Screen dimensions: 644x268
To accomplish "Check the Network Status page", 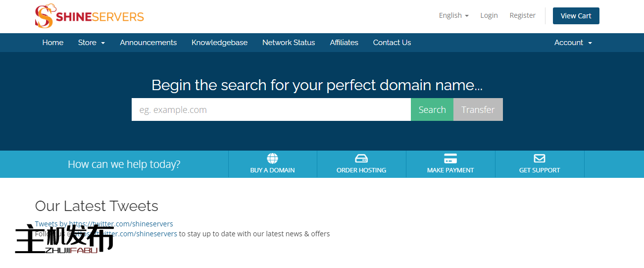I will pyautogui.click(x=289, y=43).
